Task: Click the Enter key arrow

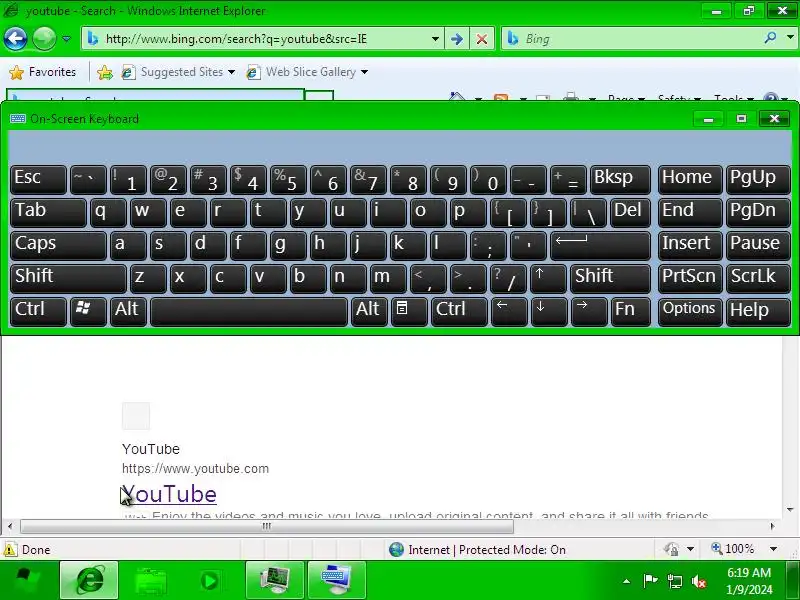Action: (601, 245)
